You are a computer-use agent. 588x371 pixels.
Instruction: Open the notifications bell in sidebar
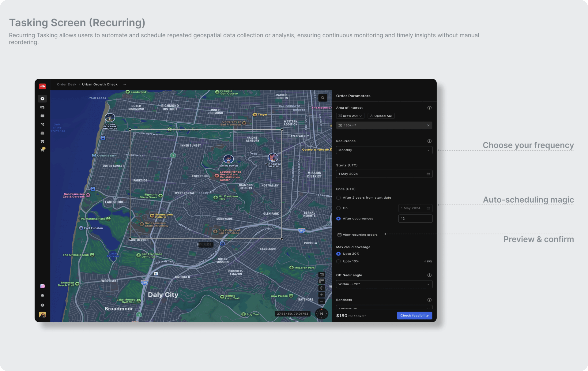pos(43,296)
